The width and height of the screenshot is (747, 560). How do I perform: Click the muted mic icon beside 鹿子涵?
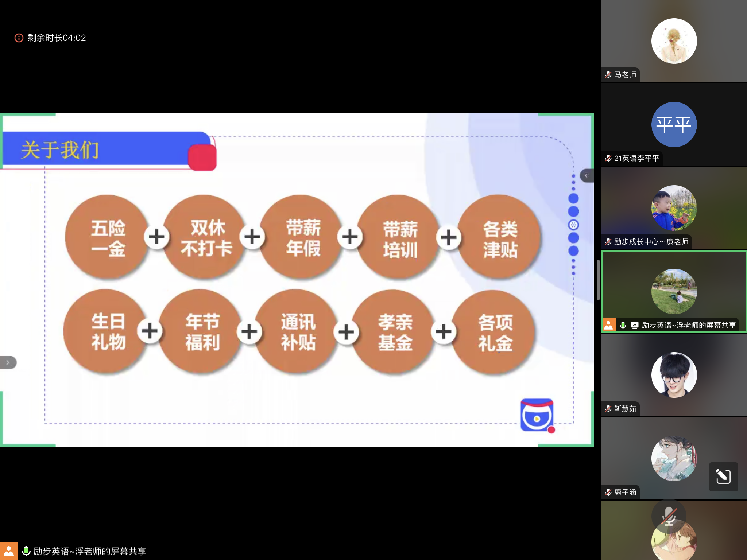point(608,492)
